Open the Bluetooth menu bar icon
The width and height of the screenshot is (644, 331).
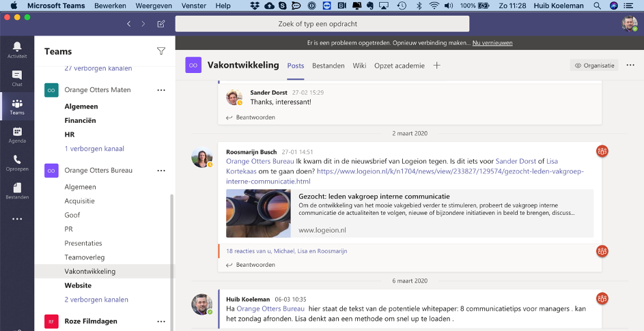click(x=419, y=5)
